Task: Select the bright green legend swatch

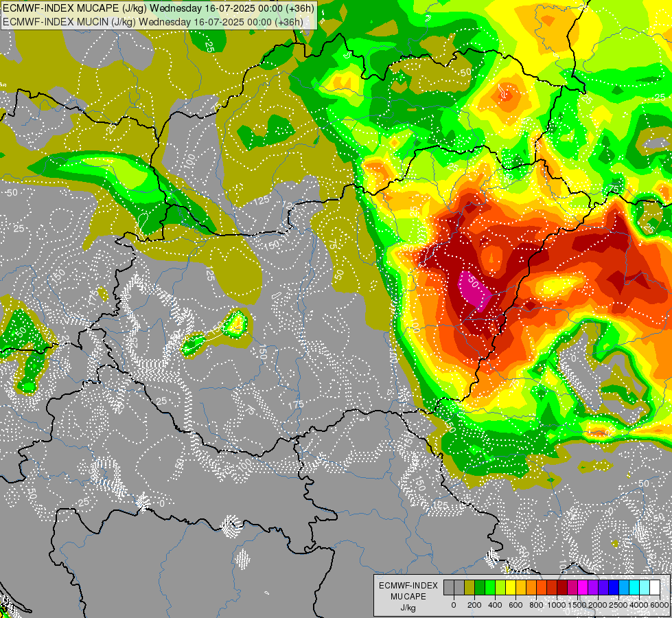Action: [x=490, y=588]
